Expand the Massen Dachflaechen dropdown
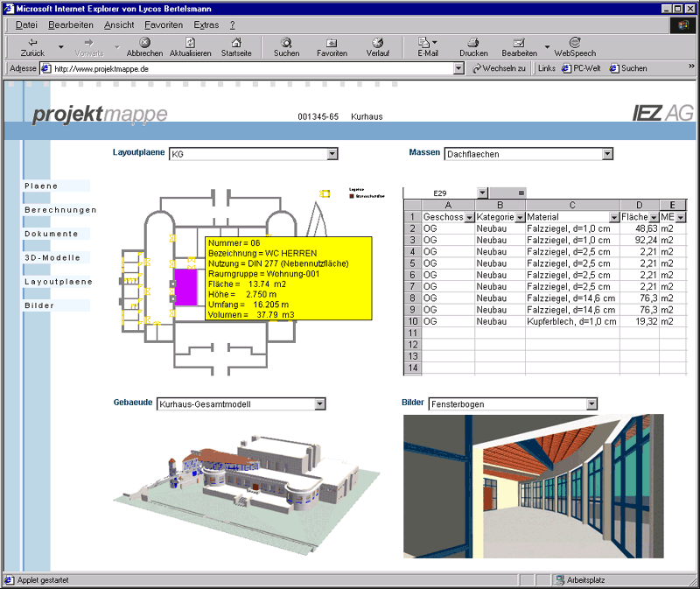Viewport: 700px width, 589px height. click(x=607, y=154)
